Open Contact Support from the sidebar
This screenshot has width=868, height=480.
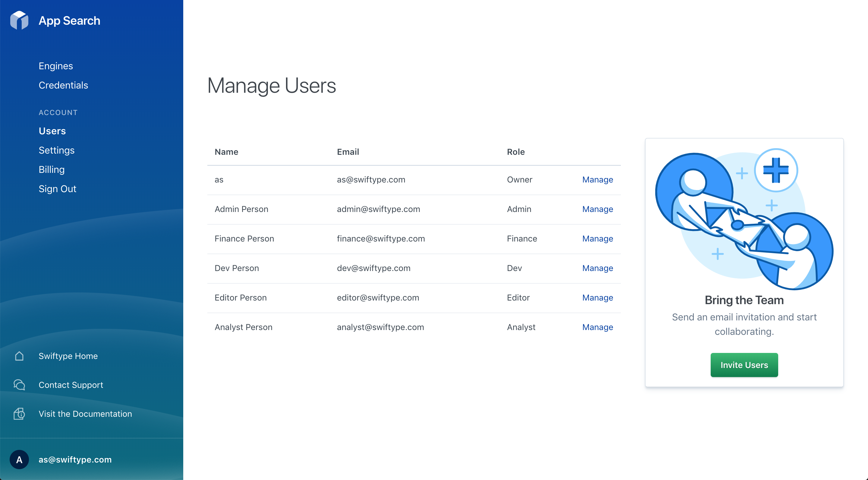point(71,385)
